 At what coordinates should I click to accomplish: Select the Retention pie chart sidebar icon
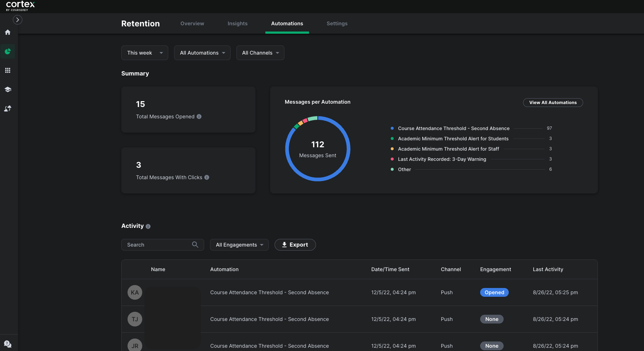[x=8, y=51]
